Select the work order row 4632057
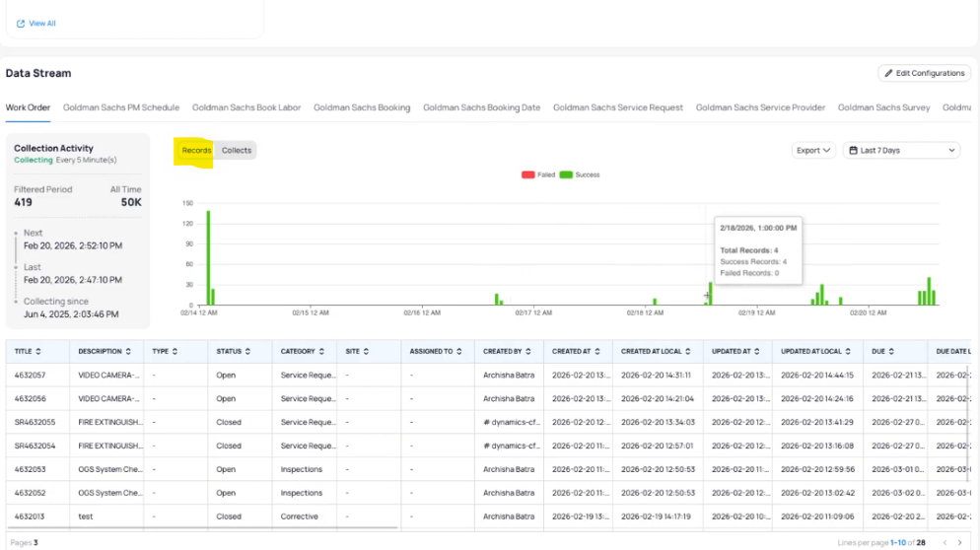The width and height of the screenshot is (980, 550). click(x=32, y=376)
